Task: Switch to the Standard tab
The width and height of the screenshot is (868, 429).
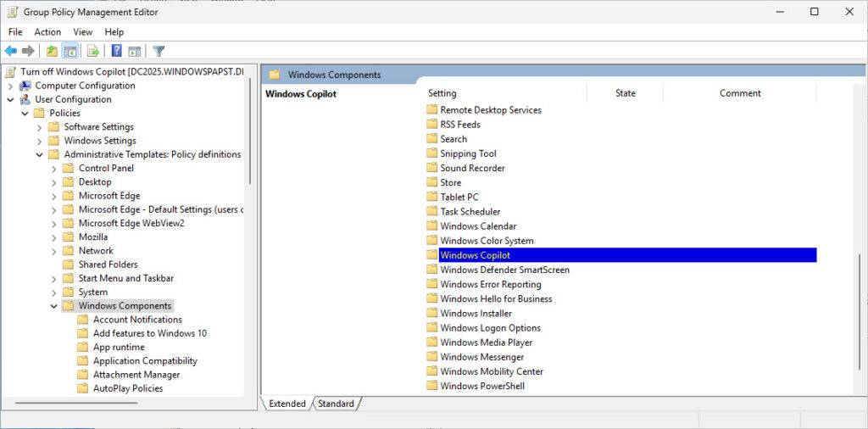Action: [x=336, y=404]
